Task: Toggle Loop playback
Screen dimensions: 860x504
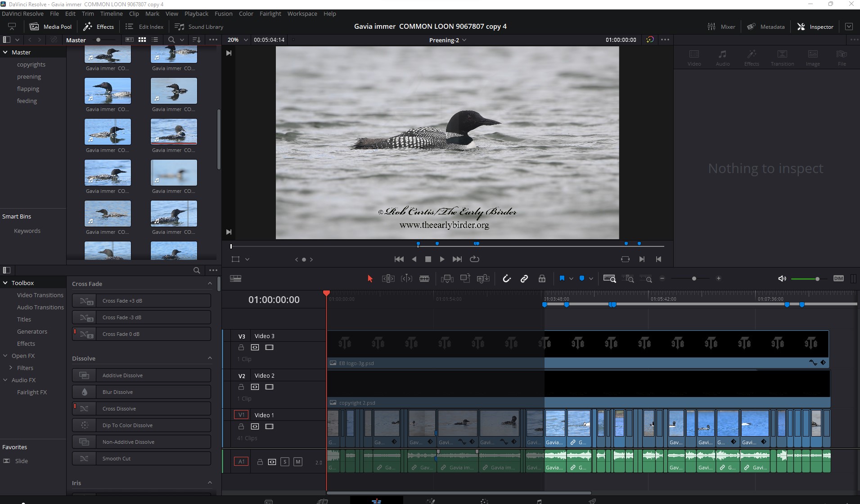Action: coord(474,259)
